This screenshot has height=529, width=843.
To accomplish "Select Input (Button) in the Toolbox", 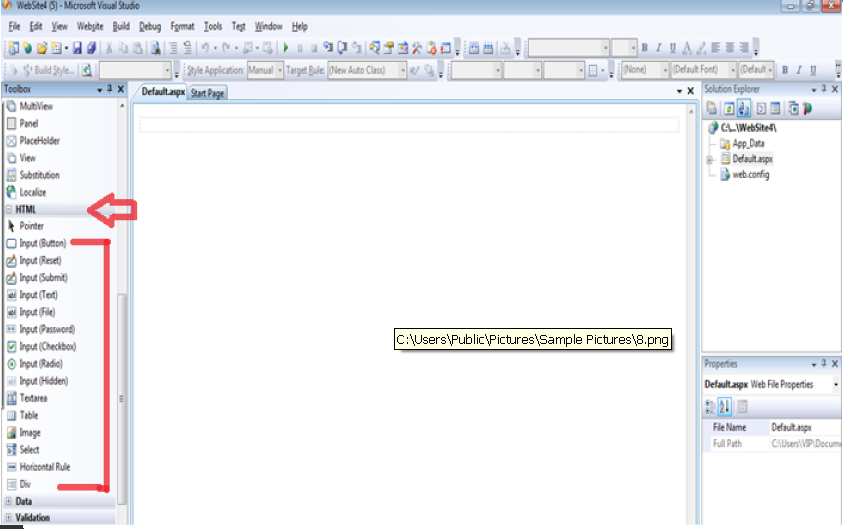I will [x=37, y=244].
